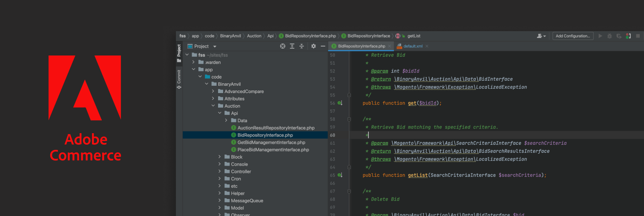Click the Collapse All icon in Project panel
The height and width of the screenshot is (216, 644).
[302, 46]
